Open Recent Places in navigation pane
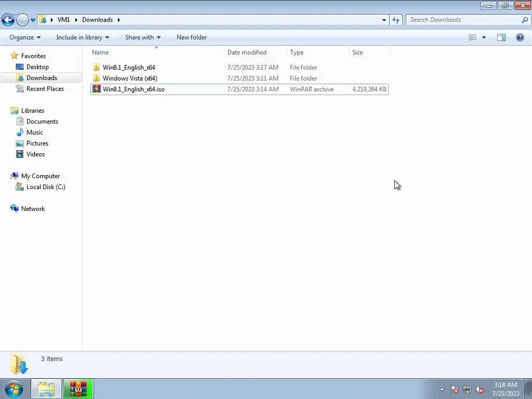This screenshot has height=399, width=532. point(45,88)
